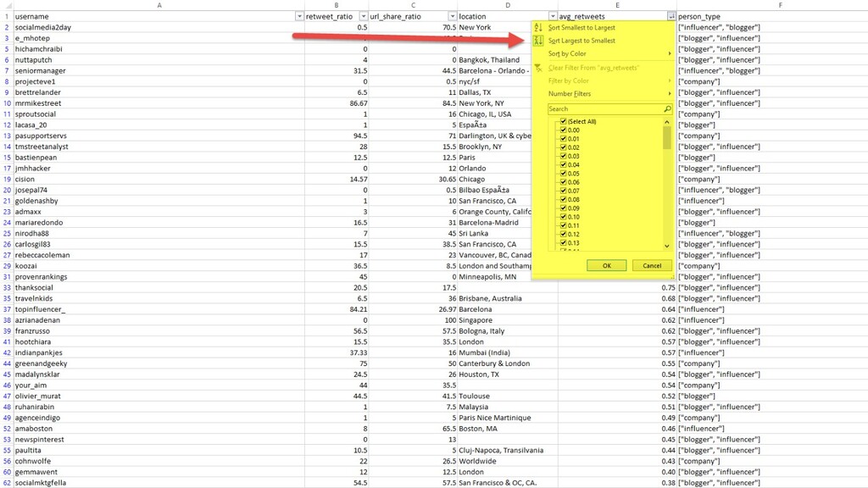
Task: Click the filter list scrollbar thumb
Action: point(666,138)
